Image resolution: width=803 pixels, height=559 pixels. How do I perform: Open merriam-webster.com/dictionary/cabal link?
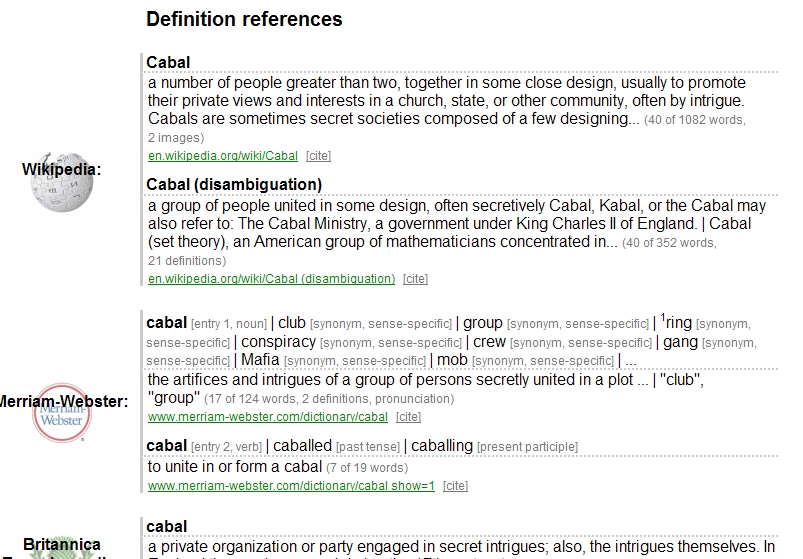(x=268, y=417)
